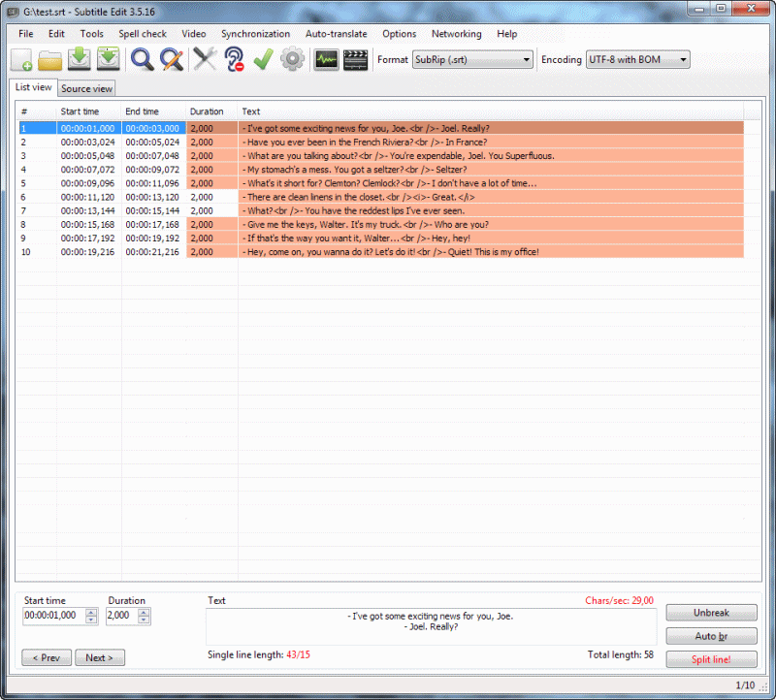
Task: Click start time cell 00:00:01,000
Action: click(x=88, y=128)
